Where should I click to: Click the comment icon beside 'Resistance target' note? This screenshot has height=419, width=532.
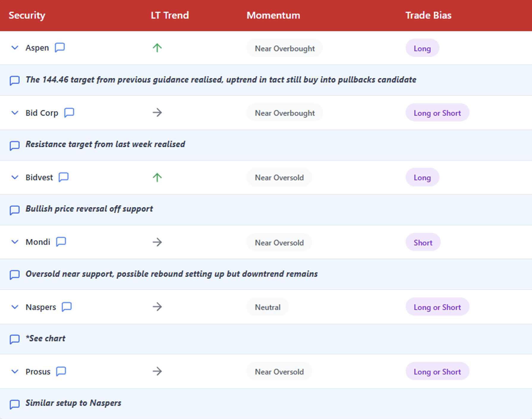click(15, 146)
